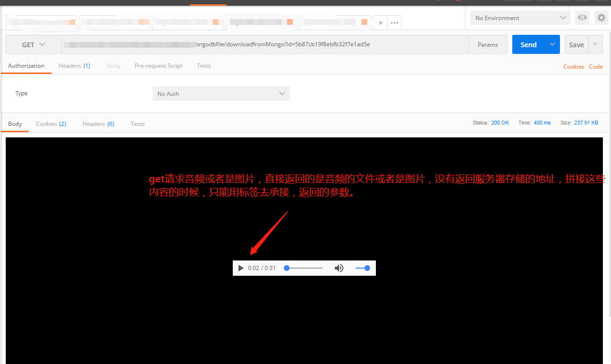
Task: Open the tab options ellipsis menu
Action: (394, 22)
